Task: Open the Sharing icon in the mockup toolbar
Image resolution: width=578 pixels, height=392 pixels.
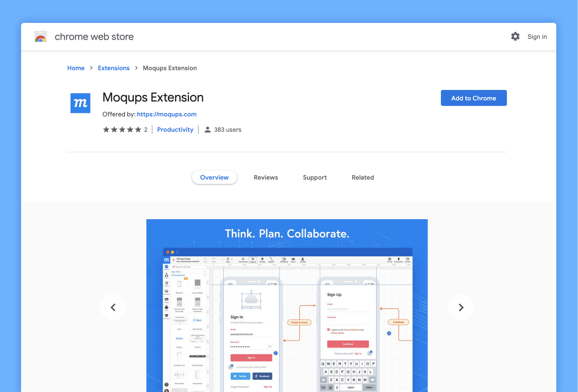Action: click(x=302, y=259)
